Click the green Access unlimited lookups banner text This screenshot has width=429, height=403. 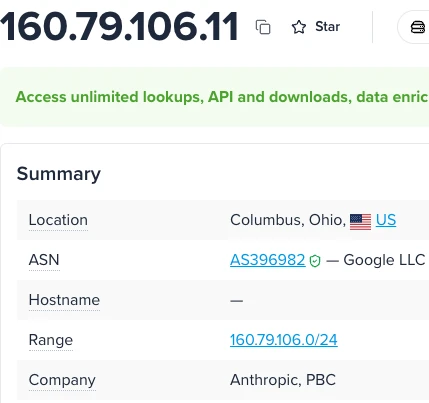tap(222, 97)
